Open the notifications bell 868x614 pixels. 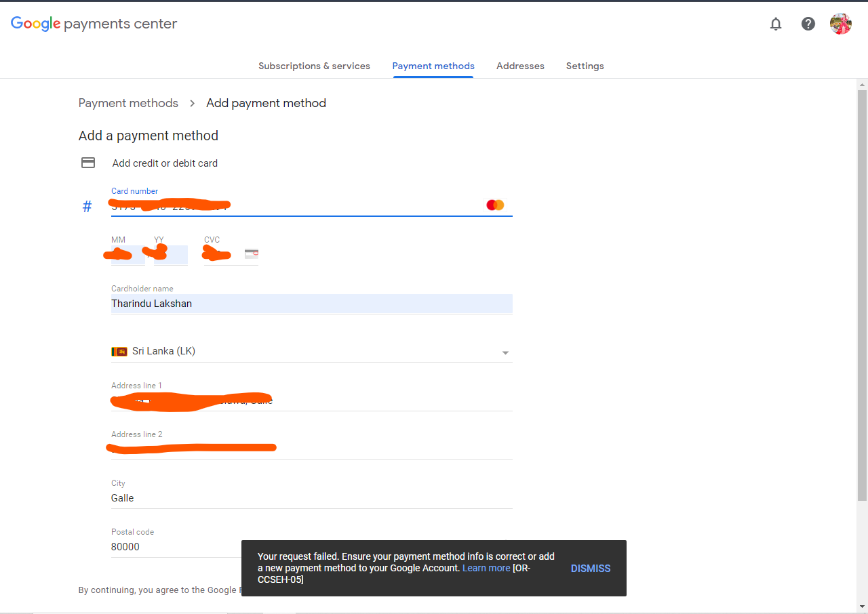click(x=776, y=24)
